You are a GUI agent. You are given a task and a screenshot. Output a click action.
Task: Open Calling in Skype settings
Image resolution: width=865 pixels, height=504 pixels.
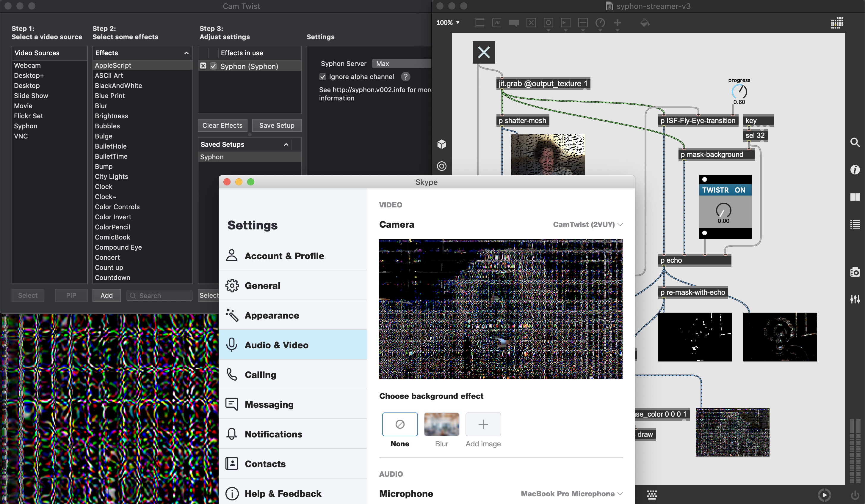pyautogui.click(x=293, y=375)
